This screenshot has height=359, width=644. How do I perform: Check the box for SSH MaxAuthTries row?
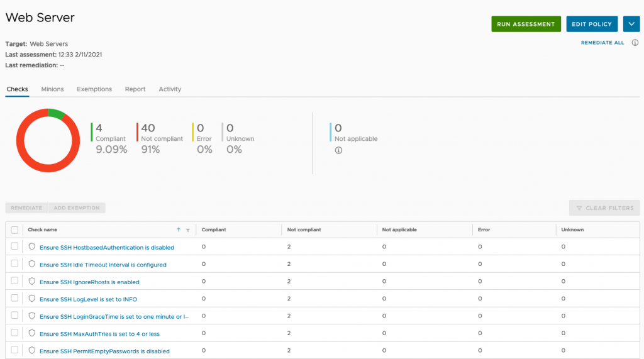click(x=14, y=333)
